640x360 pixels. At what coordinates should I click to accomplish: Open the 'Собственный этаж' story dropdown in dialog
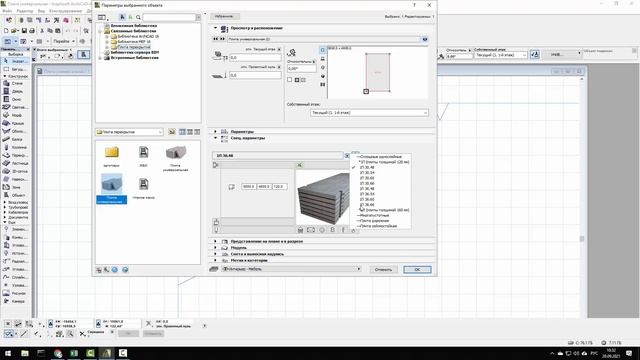369,113
